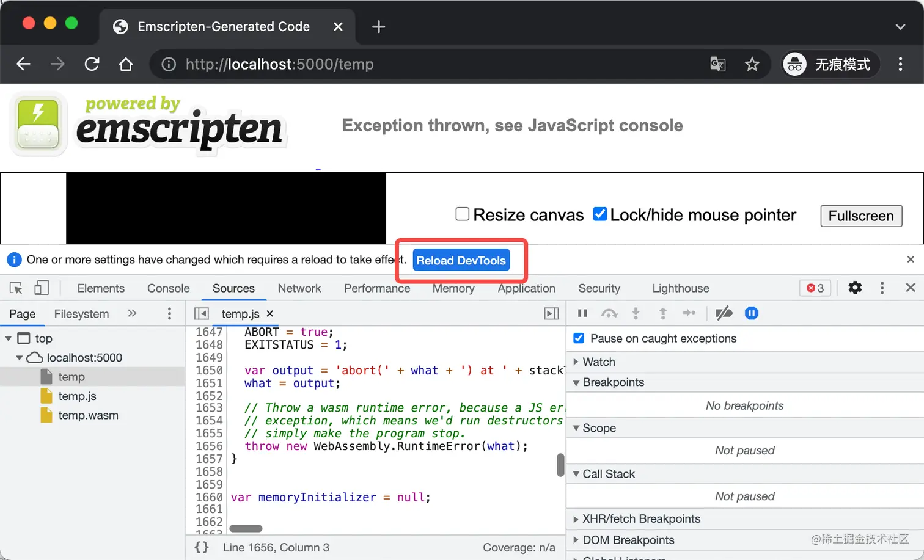Screen dimensions: 924x560
Task: Go to the home page icon
Action: (126, 64)
